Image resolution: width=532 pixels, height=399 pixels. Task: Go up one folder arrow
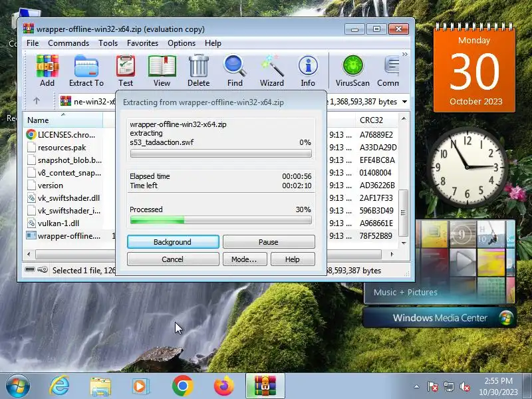click(x=37, y=101)
